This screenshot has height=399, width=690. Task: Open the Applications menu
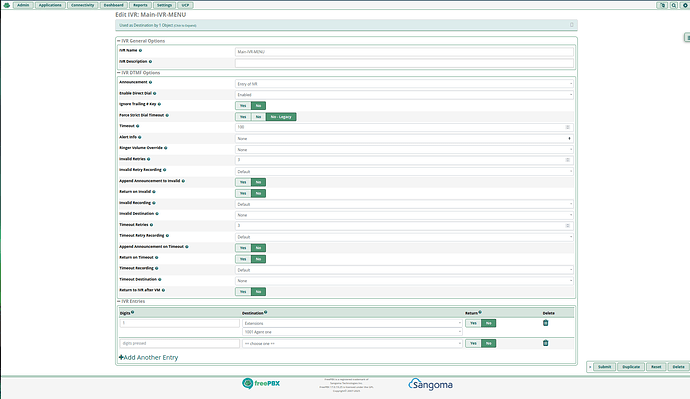(x=50, y=5)
